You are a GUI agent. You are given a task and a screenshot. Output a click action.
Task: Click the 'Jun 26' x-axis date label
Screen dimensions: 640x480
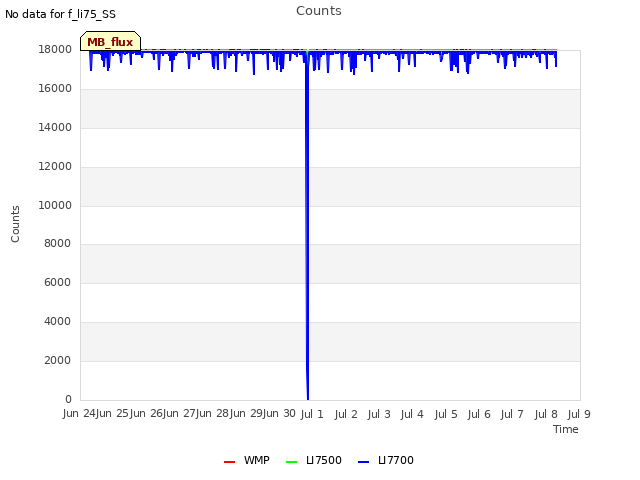[x=146, y=413]
